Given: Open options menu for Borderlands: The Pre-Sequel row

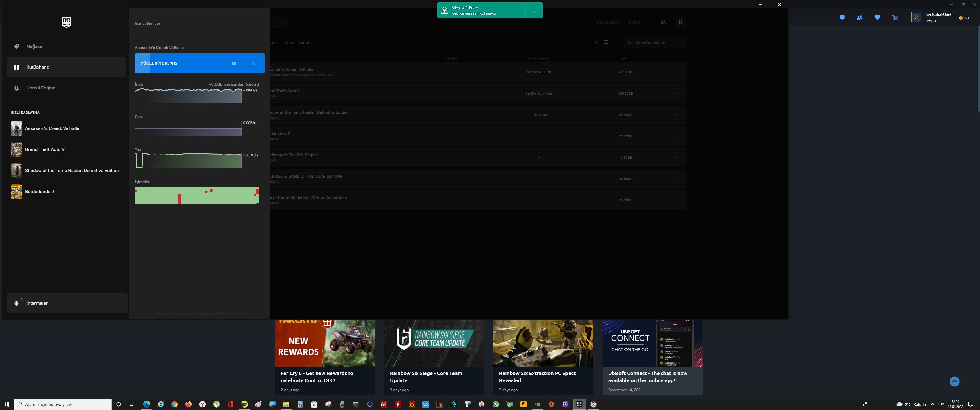Looking at the screenshot, I should coord(676,157).
